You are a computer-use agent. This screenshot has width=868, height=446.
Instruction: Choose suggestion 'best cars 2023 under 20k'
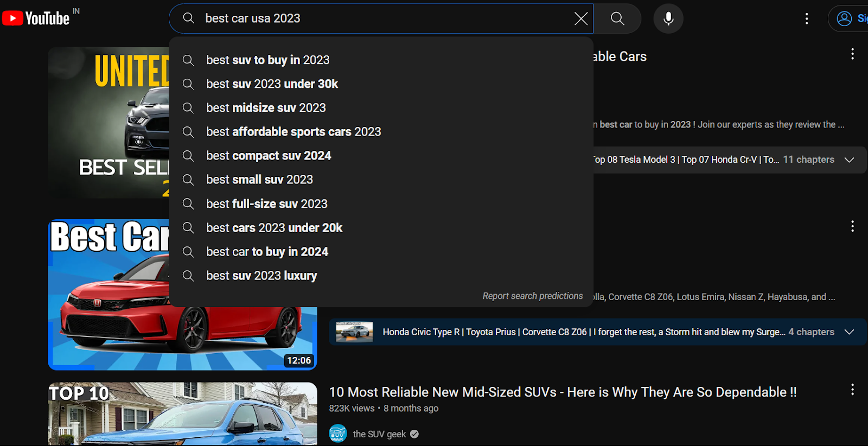coord(381,227)
